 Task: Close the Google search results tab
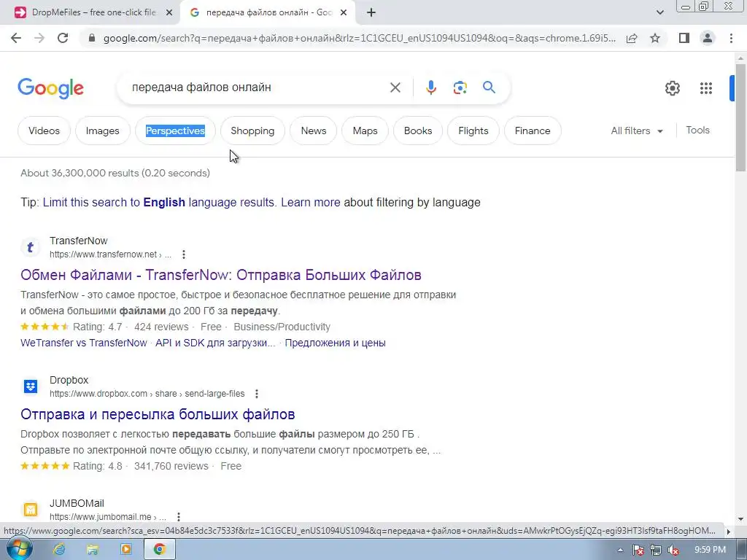[344, 13]
